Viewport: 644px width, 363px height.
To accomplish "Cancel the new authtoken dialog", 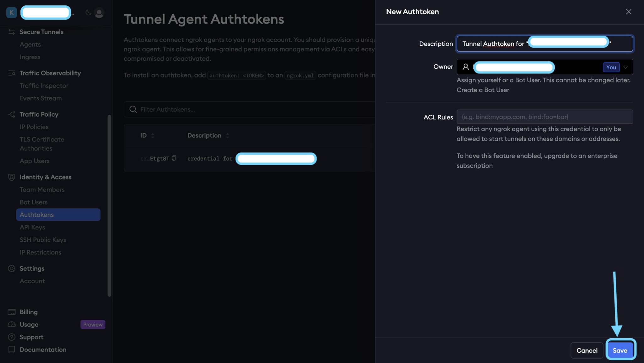I will [x=587, y=350].
